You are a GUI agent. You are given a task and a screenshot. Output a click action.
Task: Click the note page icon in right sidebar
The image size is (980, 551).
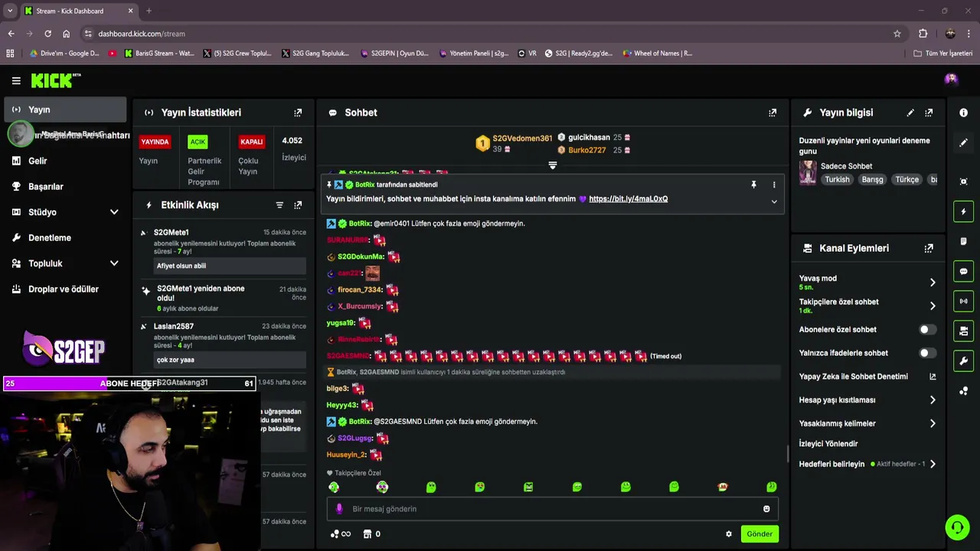pos(963,241)
